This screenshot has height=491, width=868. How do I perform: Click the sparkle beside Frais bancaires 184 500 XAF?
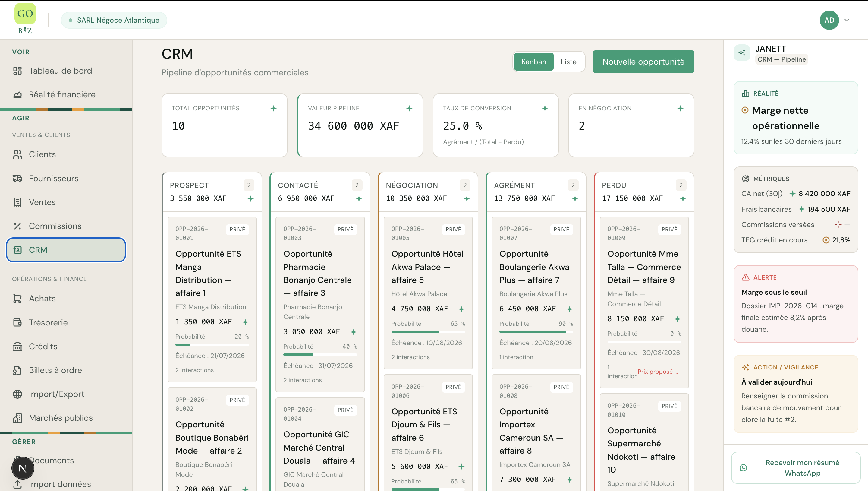[x=802, y=209]
